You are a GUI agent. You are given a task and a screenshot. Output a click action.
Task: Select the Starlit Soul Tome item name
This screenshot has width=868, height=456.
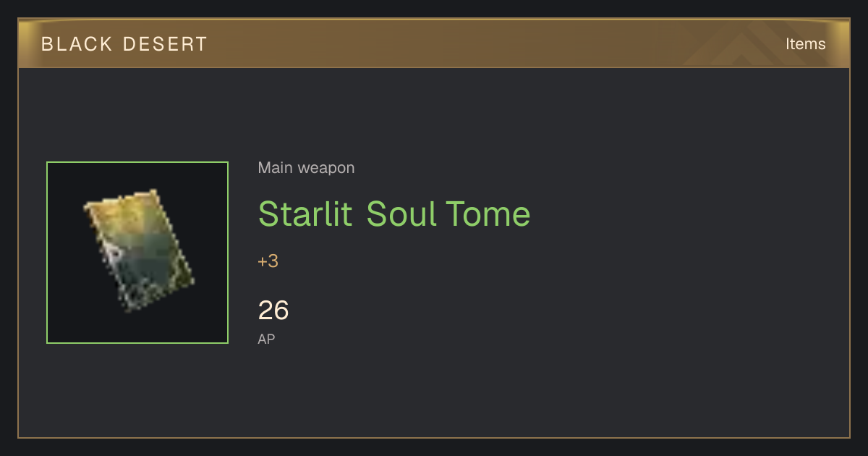pos(394,214)
